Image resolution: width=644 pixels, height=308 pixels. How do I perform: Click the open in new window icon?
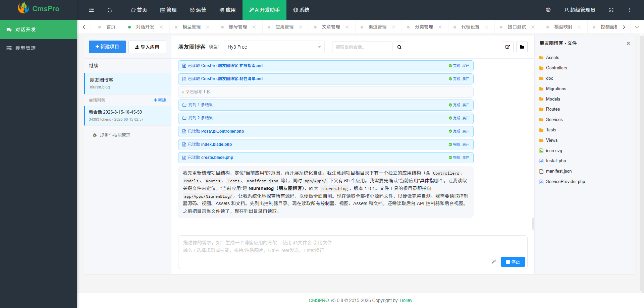click(x=507, y=47)
